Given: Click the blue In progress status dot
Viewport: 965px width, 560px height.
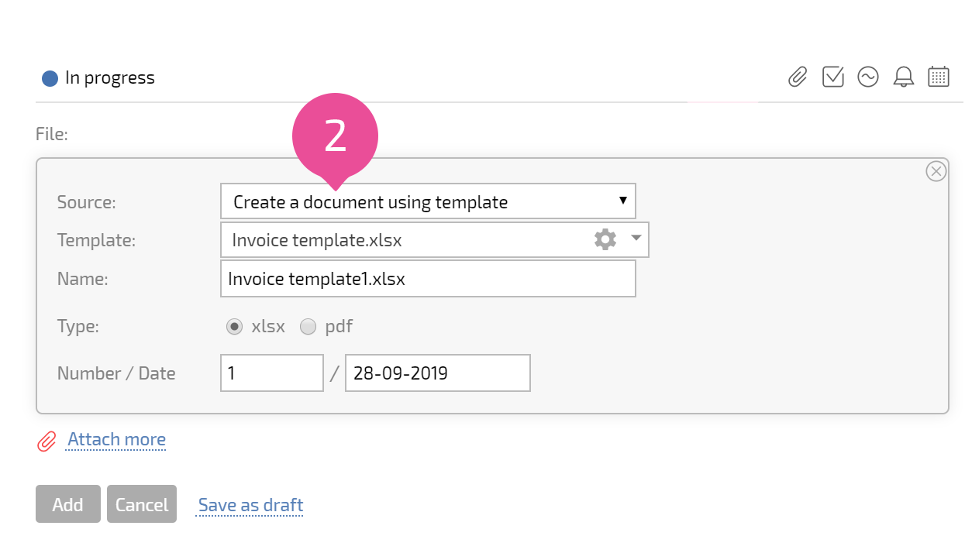Looking at the screenshot, I should coord(50,78).
